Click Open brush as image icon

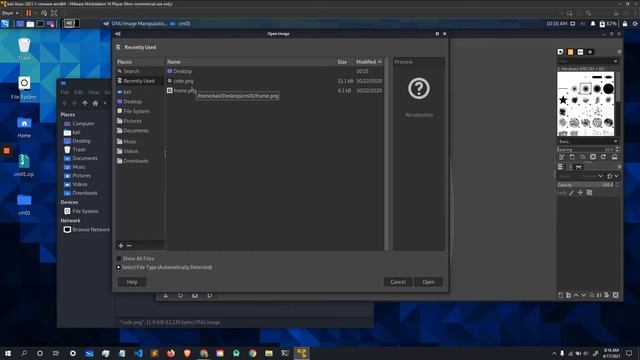pos(614,157)
